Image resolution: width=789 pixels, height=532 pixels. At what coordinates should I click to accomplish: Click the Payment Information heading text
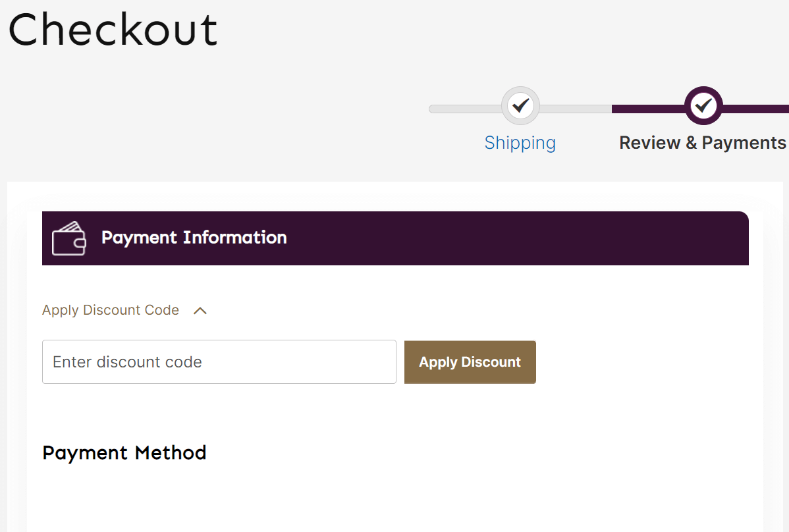tap(194, 237)
